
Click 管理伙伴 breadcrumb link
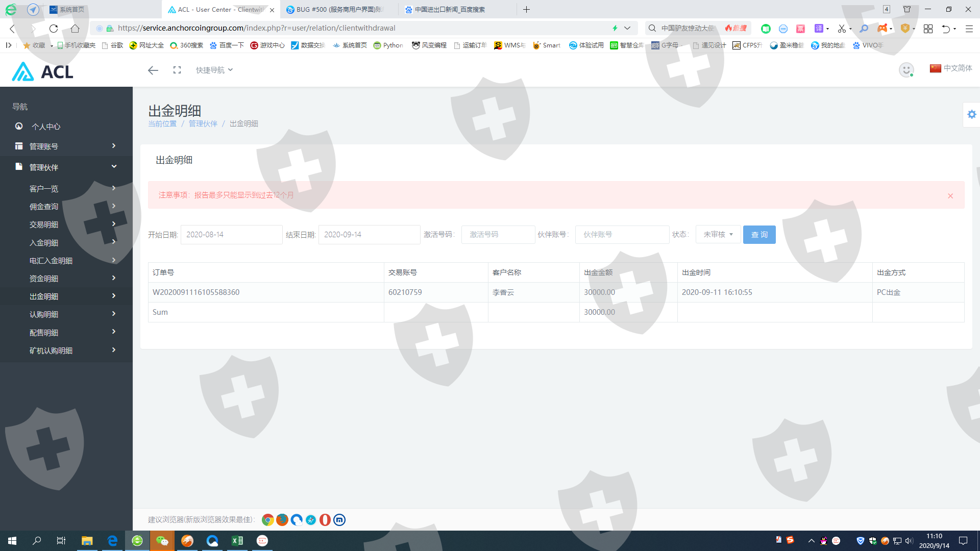(203, 123)
